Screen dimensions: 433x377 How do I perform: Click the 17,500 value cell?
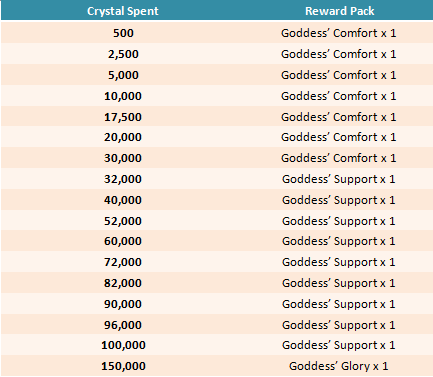[x=123, y=117]
